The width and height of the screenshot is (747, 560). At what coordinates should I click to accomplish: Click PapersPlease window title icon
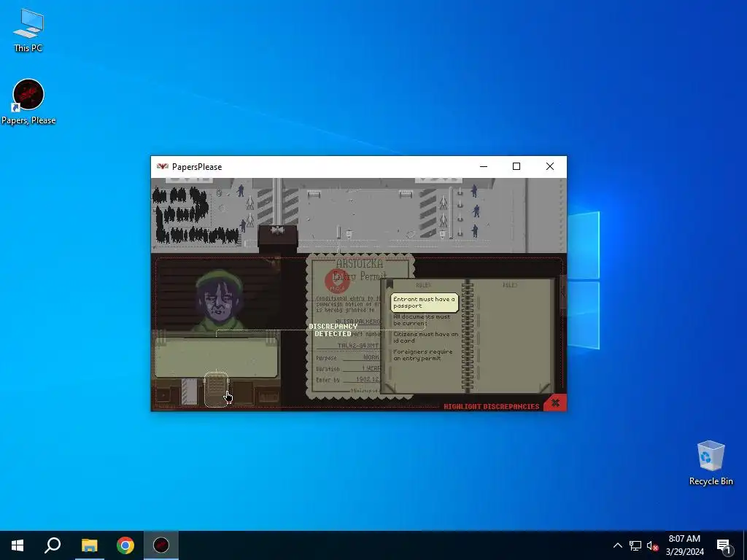click(x=163, y=167)
